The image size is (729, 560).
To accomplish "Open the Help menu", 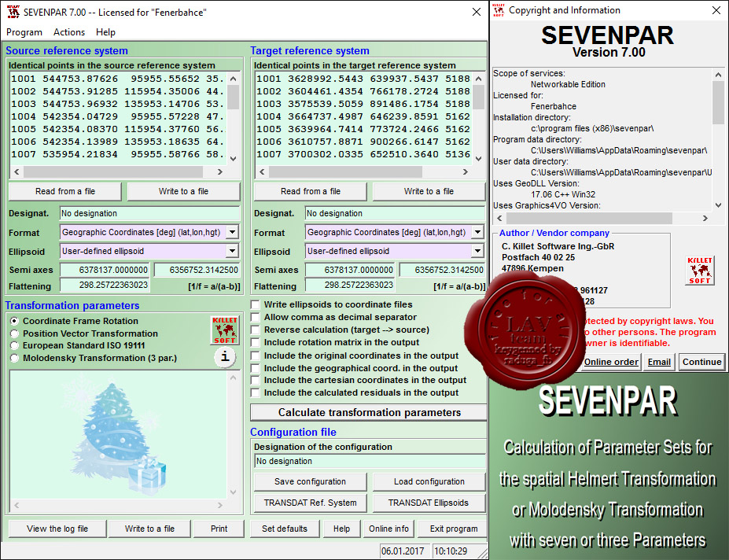I will pyautogui.click(x=105, y=32).
